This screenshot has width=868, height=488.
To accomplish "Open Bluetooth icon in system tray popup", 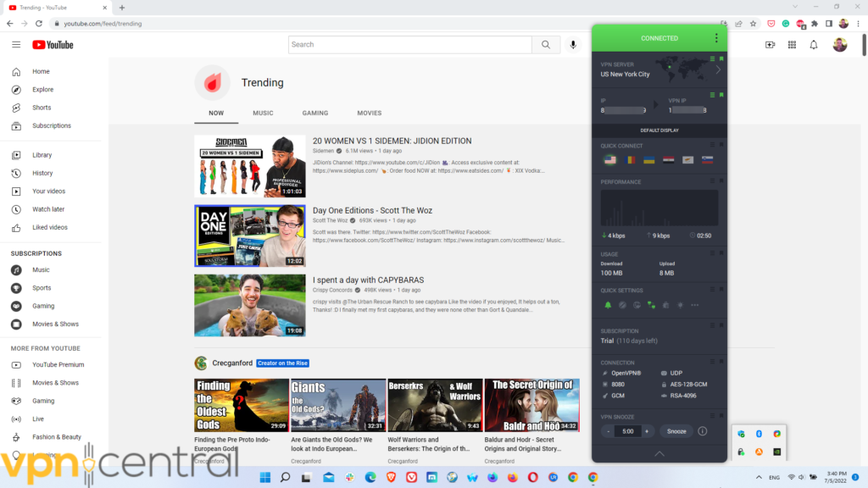I will pyautogui.click(x=759, y=434).
